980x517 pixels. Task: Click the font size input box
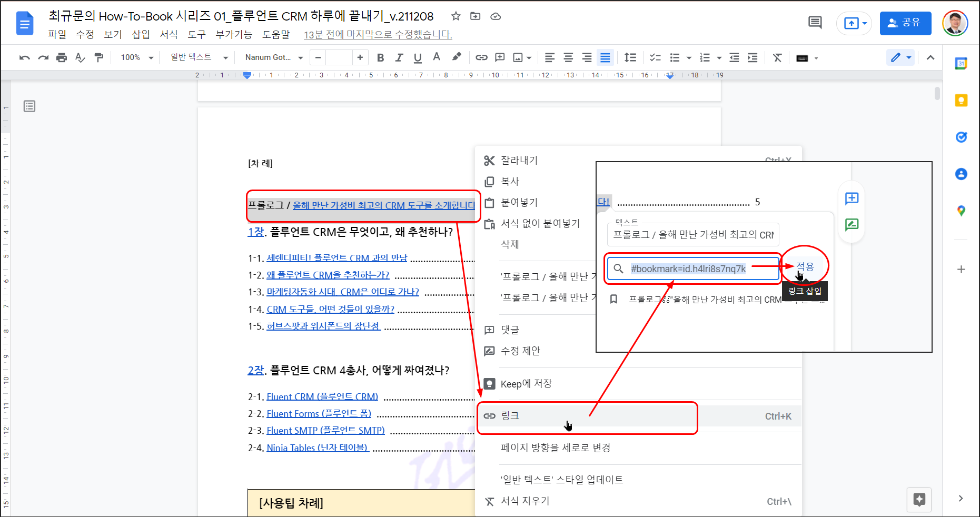339,57
